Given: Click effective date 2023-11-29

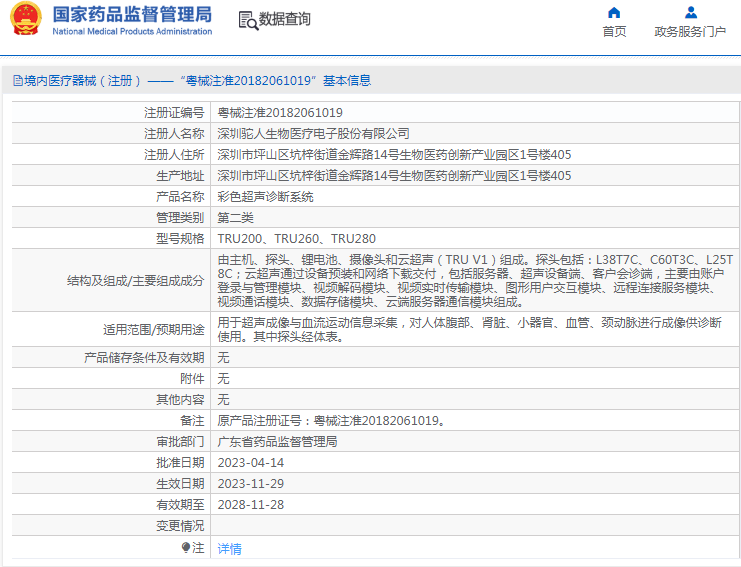Looking at the screenshot, I should 250,484.
